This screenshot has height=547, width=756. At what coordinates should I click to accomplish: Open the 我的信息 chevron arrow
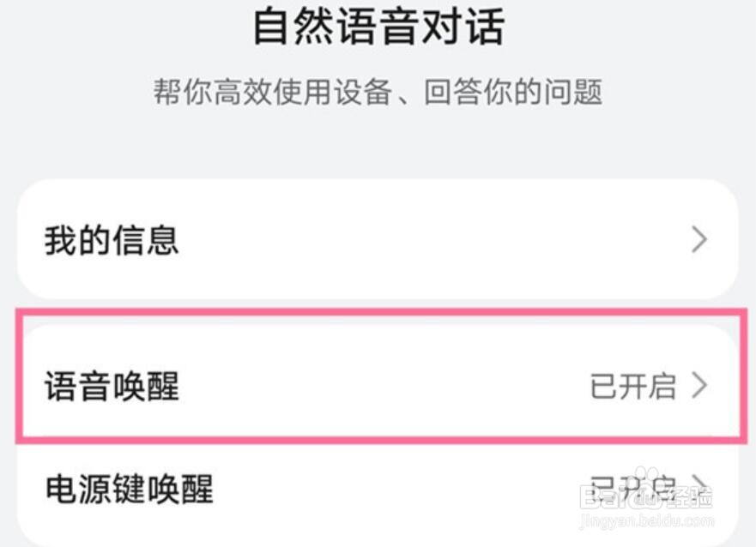pyautogui.click(x=699, y=239)
